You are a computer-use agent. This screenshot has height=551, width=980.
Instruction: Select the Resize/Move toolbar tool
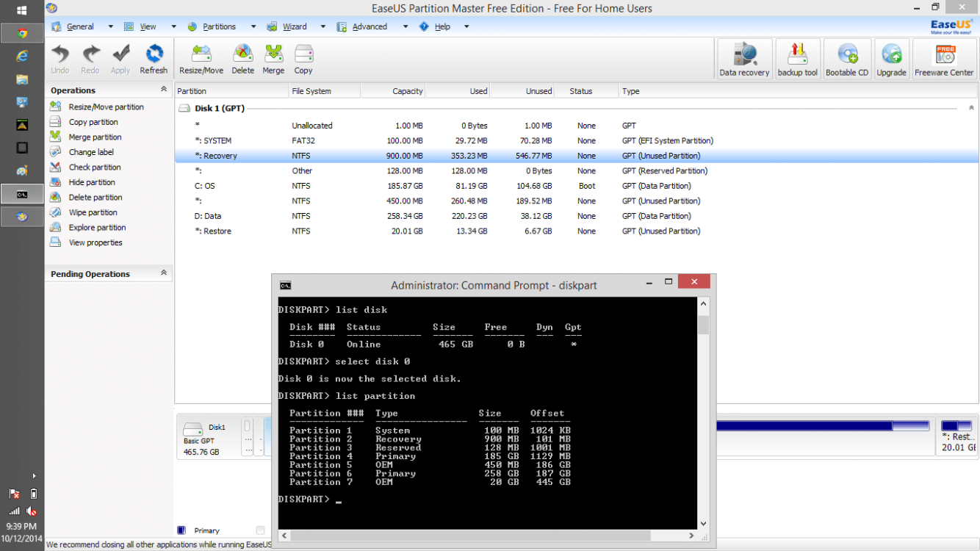[x=201, y=59]
